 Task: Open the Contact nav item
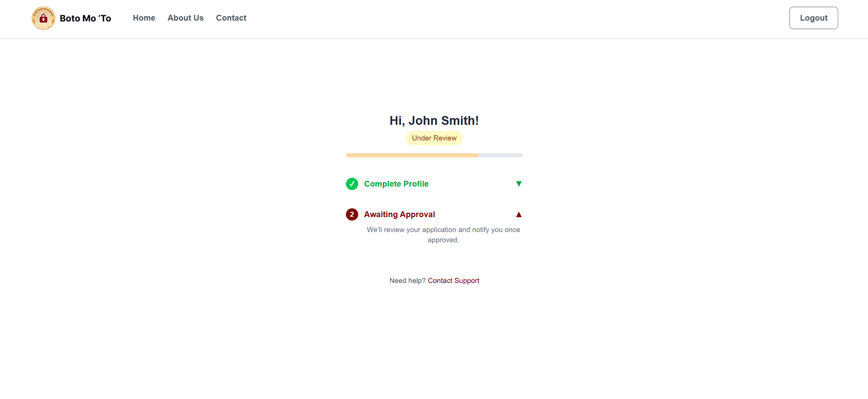231,18
